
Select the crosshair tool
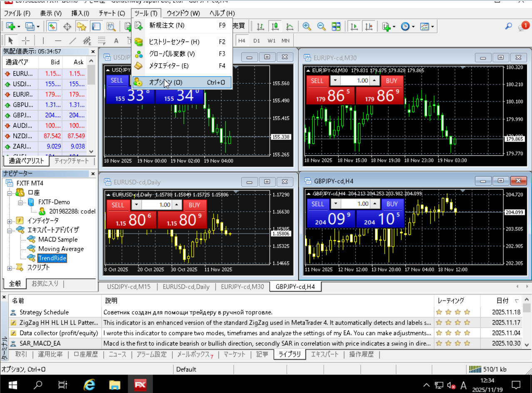[x=25, y=40]
